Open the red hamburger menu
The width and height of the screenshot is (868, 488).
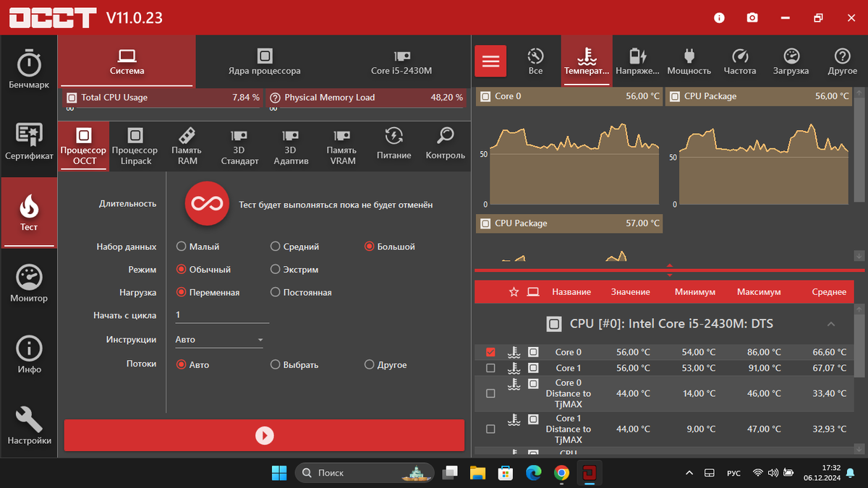click(x=490, y=61)
